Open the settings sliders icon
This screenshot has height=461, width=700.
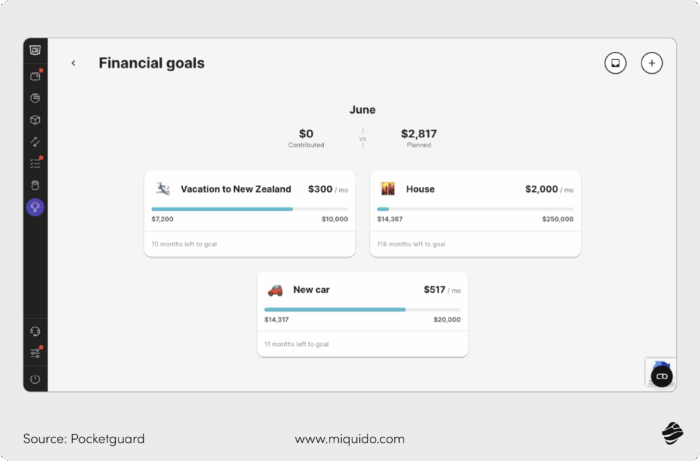(35, 353)
